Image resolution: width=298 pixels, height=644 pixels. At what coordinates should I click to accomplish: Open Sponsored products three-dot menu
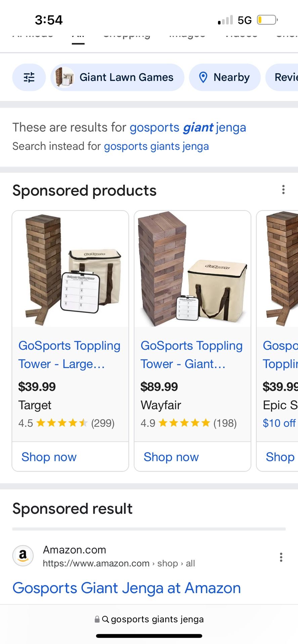click(283, 190)
